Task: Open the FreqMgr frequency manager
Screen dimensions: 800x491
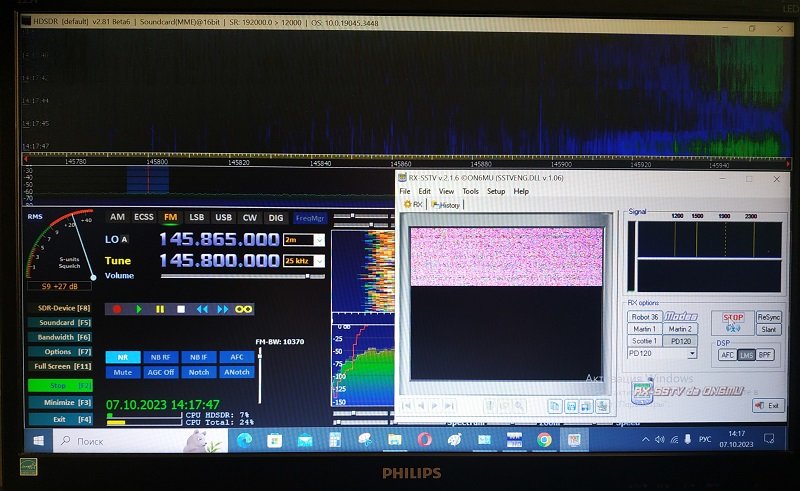Action: (x=310, y=218)
